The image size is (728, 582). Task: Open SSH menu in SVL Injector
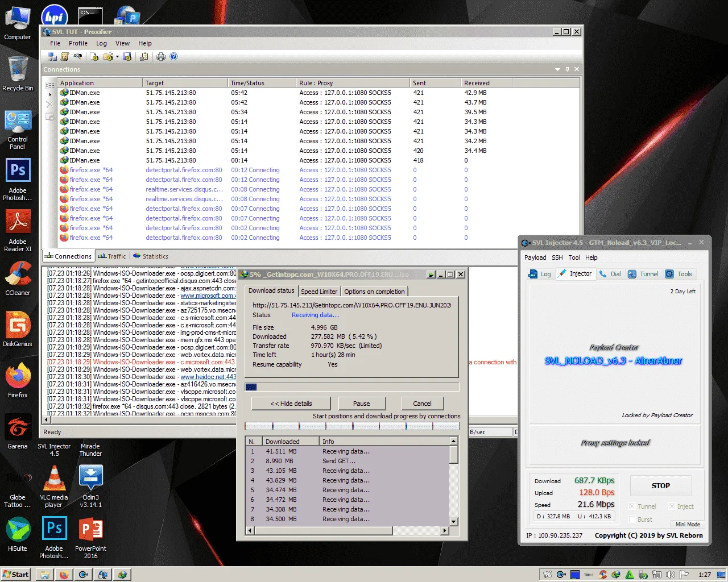tap(557, 257)
